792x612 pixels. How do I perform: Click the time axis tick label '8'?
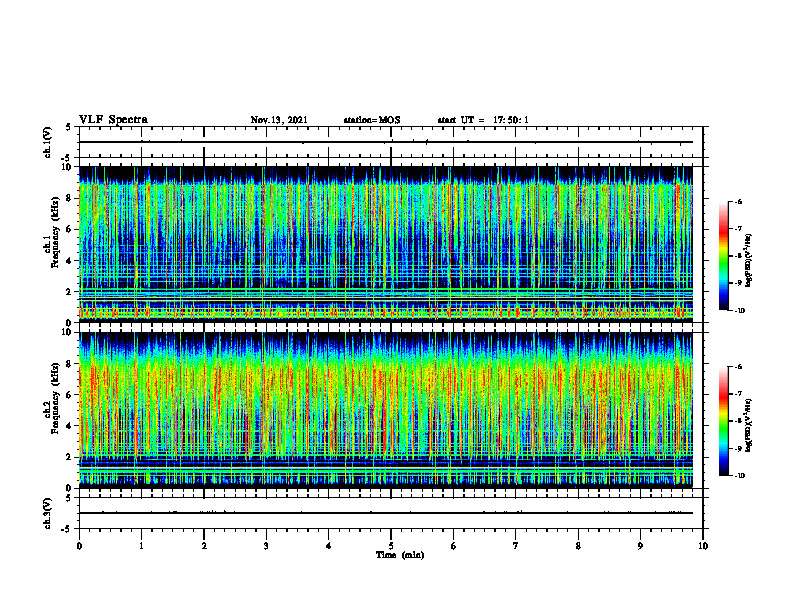coord(578,546)
